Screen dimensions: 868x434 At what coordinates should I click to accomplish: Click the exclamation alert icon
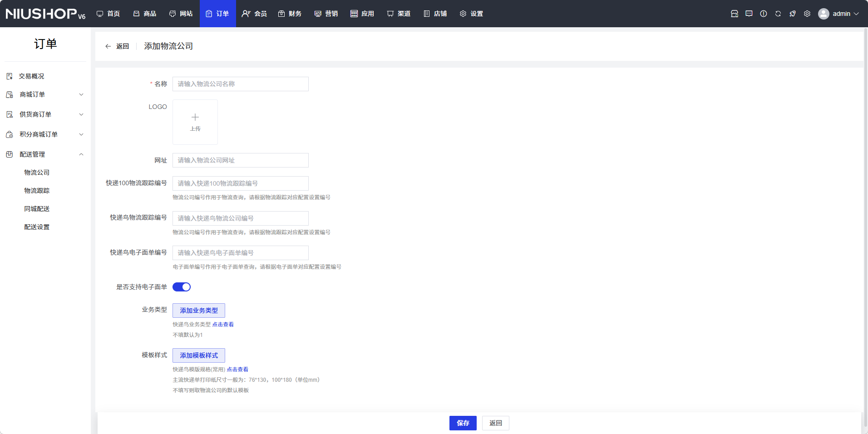(763, 14)
